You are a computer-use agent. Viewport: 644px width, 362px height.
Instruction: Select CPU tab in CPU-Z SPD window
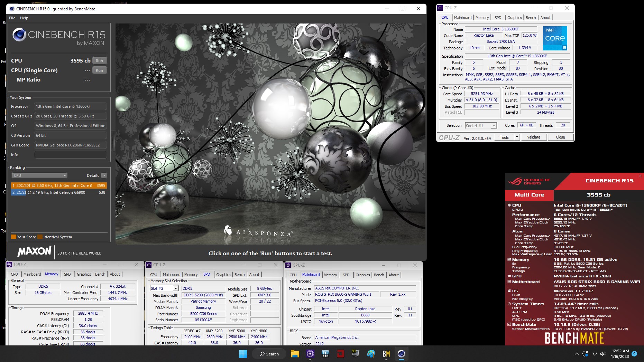coord(154,275)
